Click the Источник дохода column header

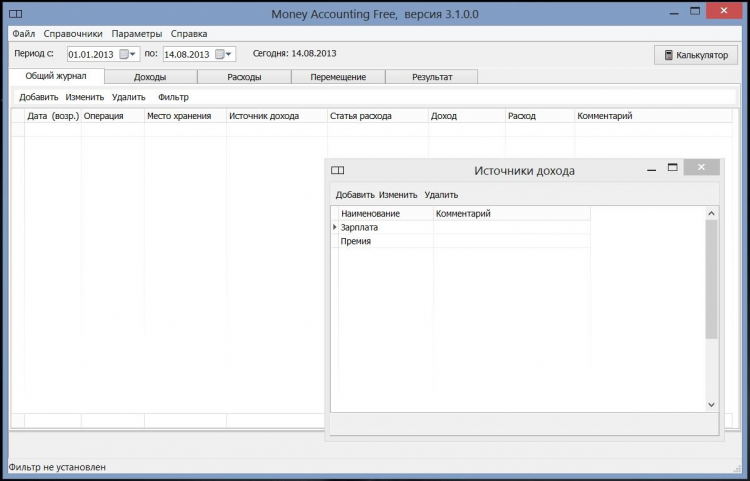277,116
